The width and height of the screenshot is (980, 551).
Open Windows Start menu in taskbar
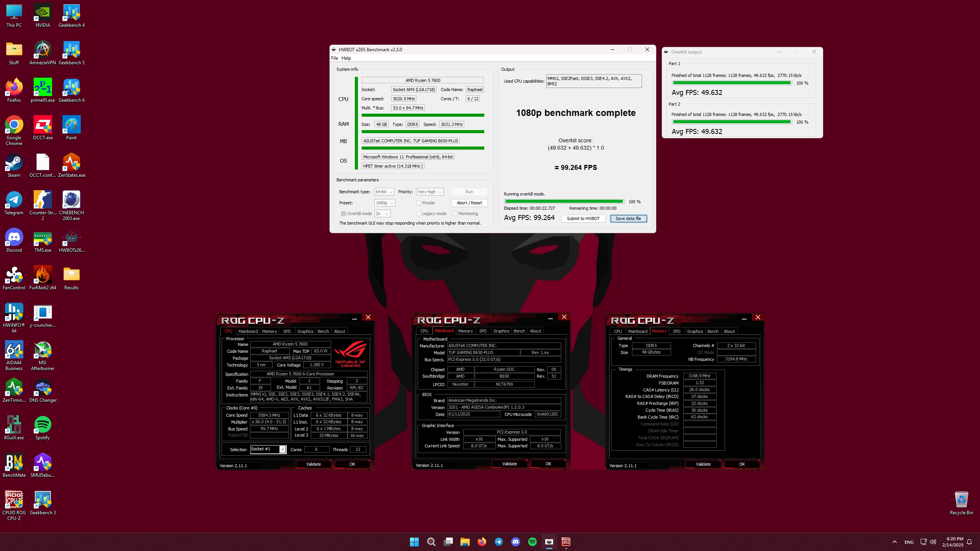(x=414, y=542)
